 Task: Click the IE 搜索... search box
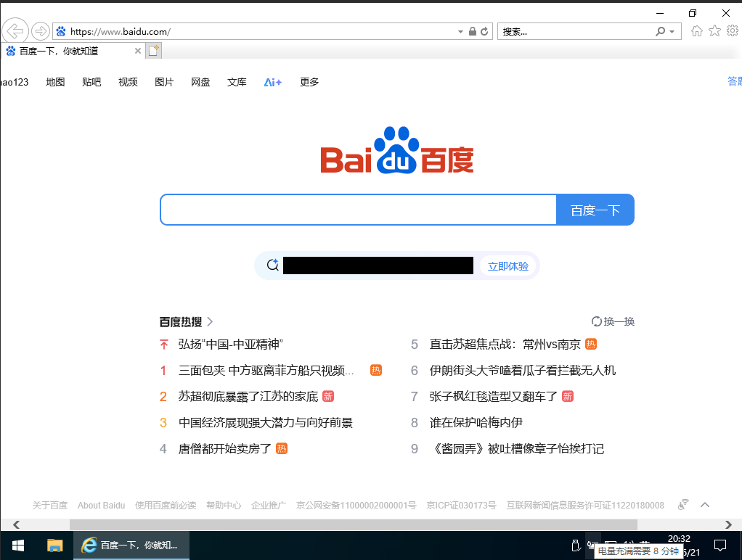pos(575,32)
